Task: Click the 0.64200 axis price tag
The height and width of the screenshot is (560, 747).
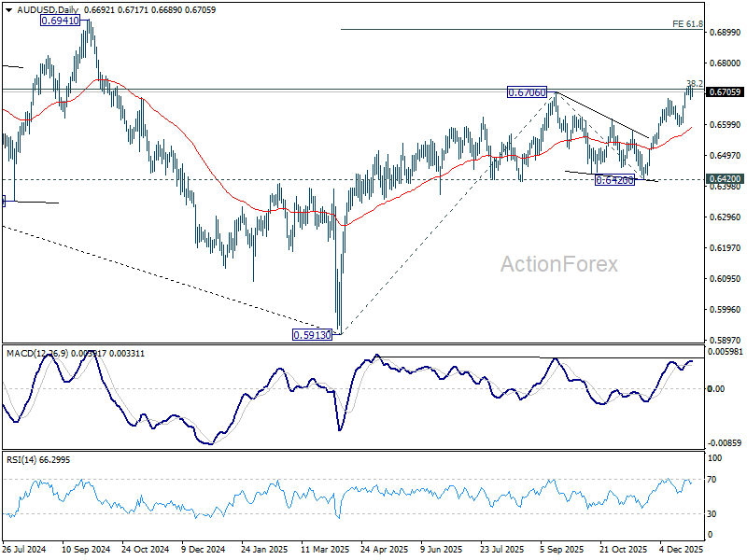Action: tap(725, 179)
